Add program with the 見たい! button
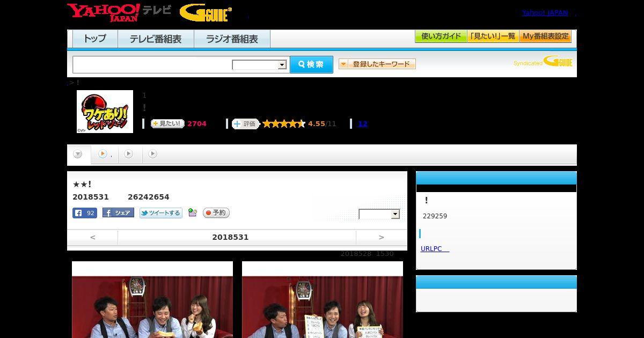 coord(167,123)
